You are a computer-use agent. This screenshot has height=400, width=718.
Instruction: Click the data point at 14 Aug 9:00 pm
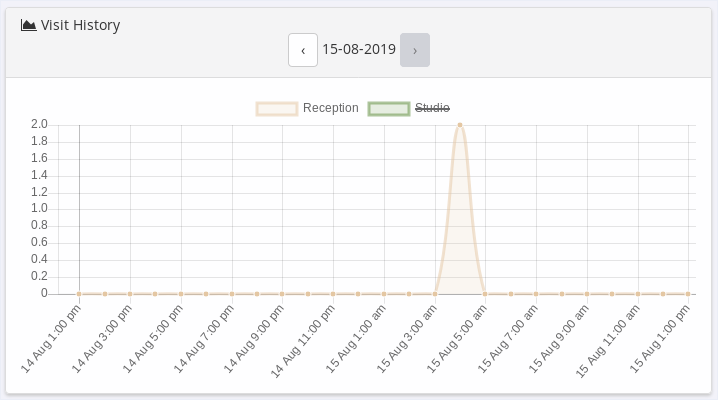282,294
